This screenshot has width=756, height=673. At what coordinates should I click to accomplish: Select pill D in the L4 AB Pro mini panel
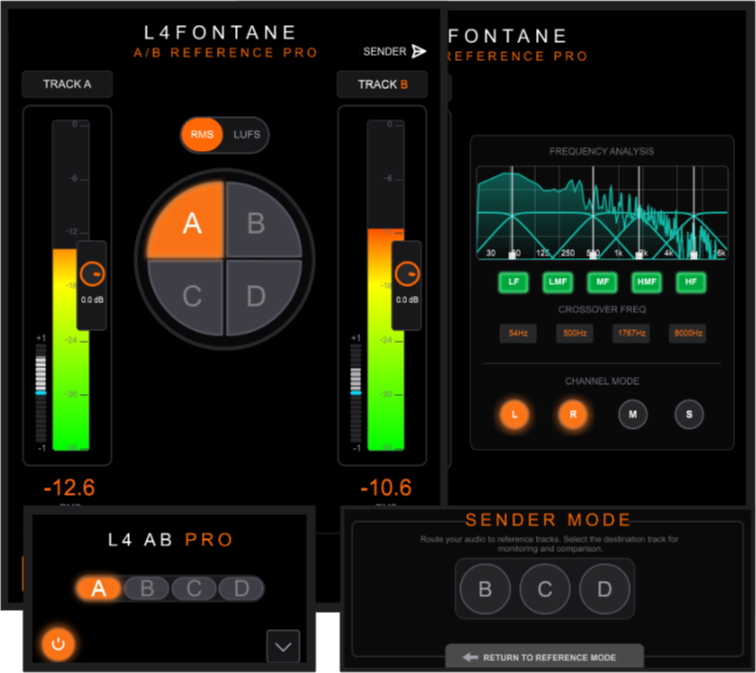click(241, 588)
